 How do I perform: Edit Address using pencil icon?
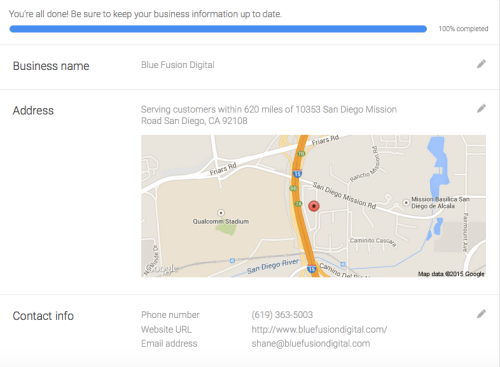[481, 108]
